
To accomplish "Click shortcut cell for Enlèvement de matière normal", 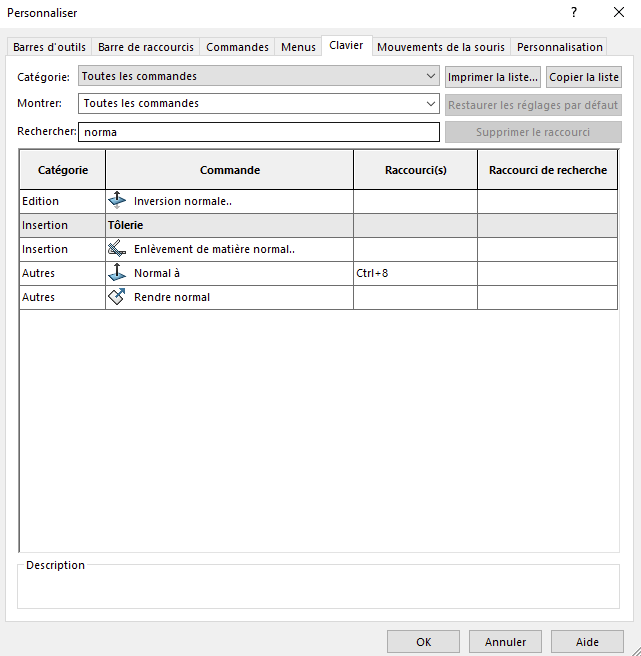I will pos(415,249).
